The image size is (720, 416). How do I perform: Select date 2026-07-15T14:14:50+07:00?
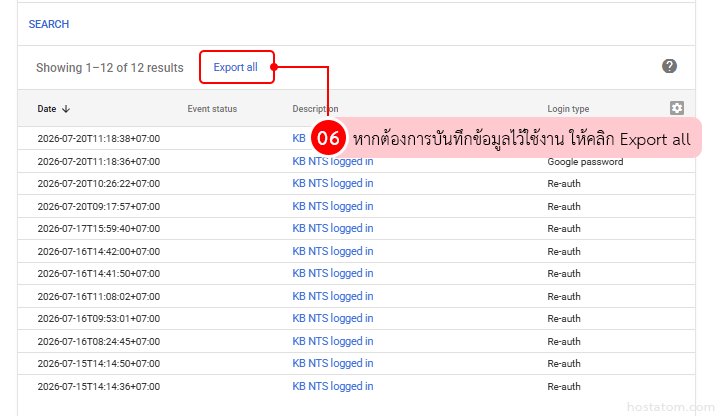99,364
